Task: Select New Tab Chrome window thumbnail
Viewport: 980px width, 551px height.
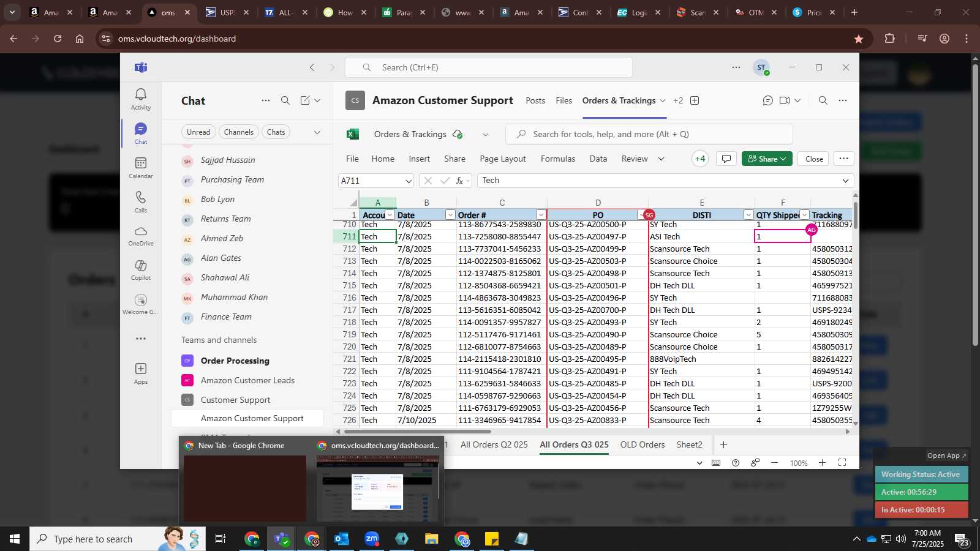Action: (245, 480)
